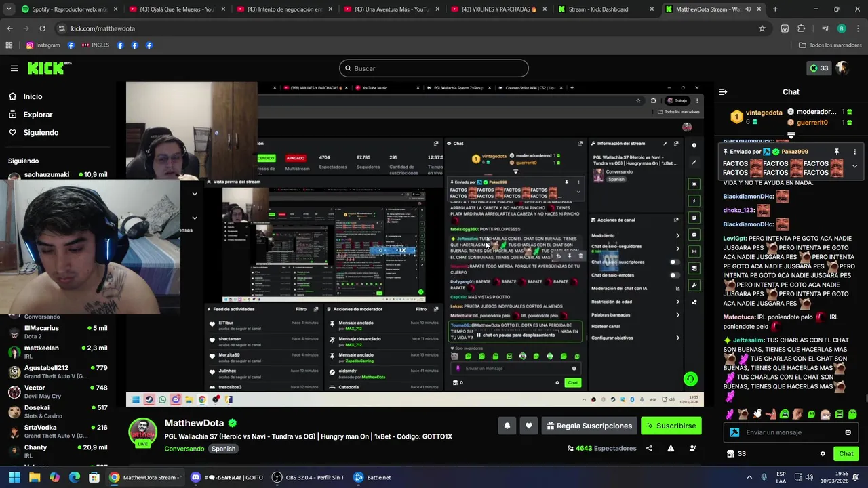Open Chrome extensions puzzle icon

tap(801, 28)
